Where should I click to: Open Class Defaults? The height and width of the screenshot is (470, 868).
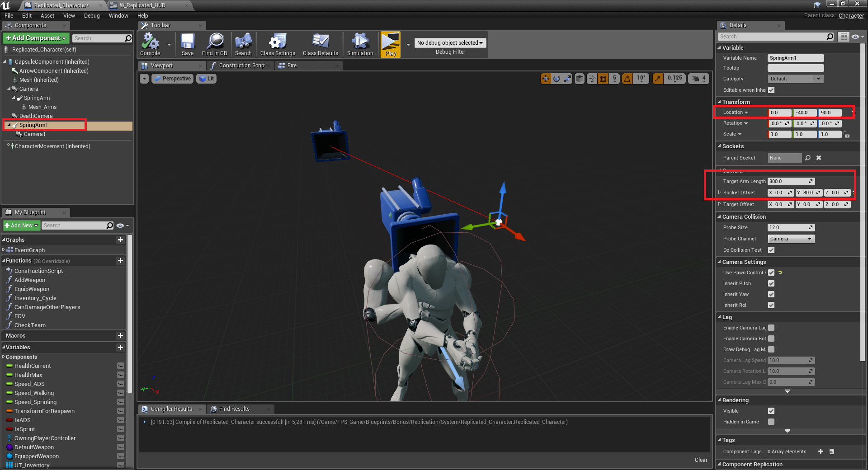(x=321, y=44)
